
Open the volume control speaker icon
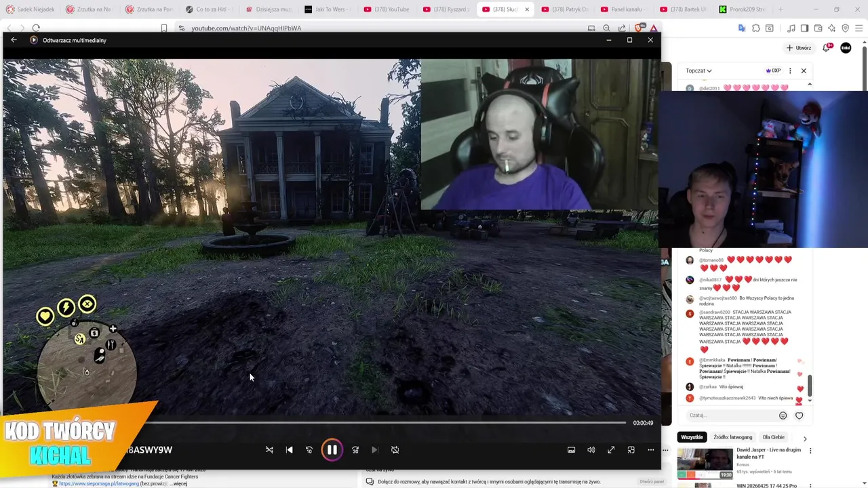[591, 450]
